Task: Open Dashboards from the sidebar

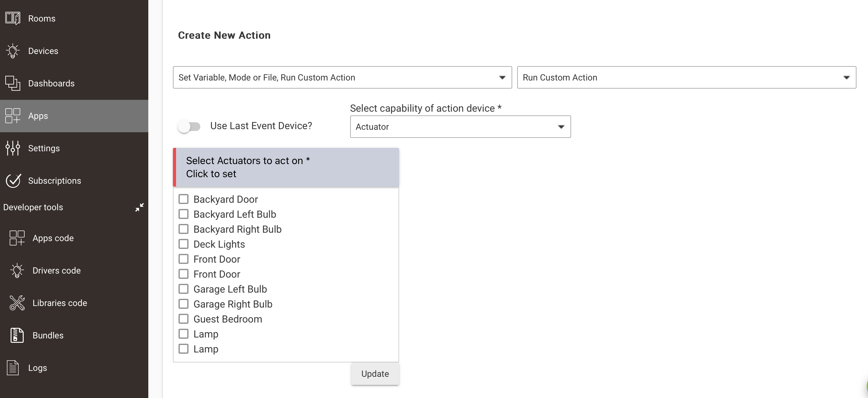Action: point(74,83)
